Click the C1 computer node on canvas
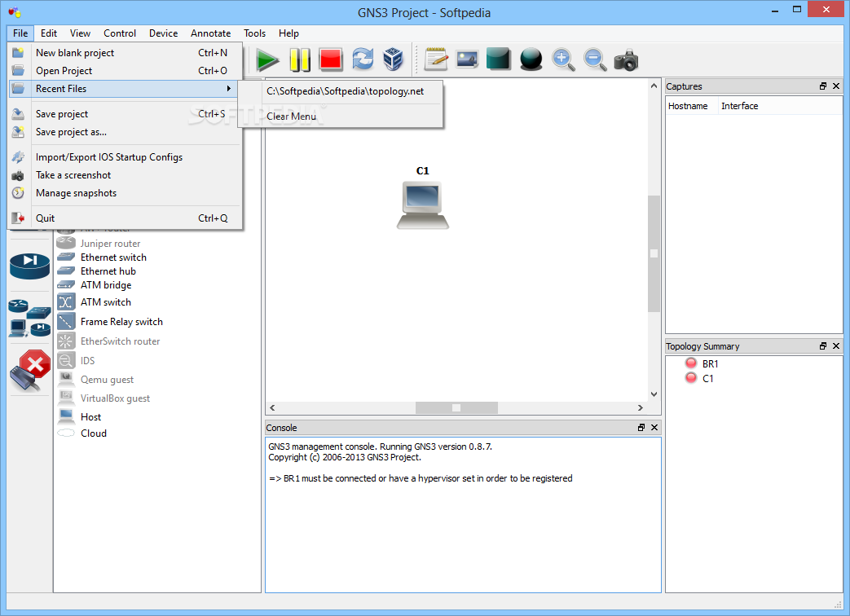 (423, 205)
